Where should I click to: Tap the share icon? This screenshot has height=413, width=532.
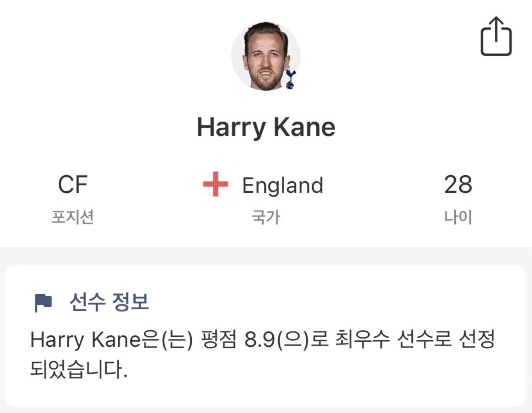(x=496, y=37)
